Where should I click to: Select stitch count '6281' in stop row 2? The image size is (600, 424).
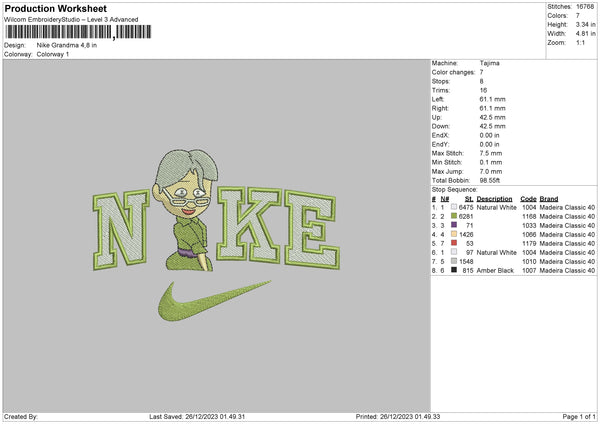(466, 217)
